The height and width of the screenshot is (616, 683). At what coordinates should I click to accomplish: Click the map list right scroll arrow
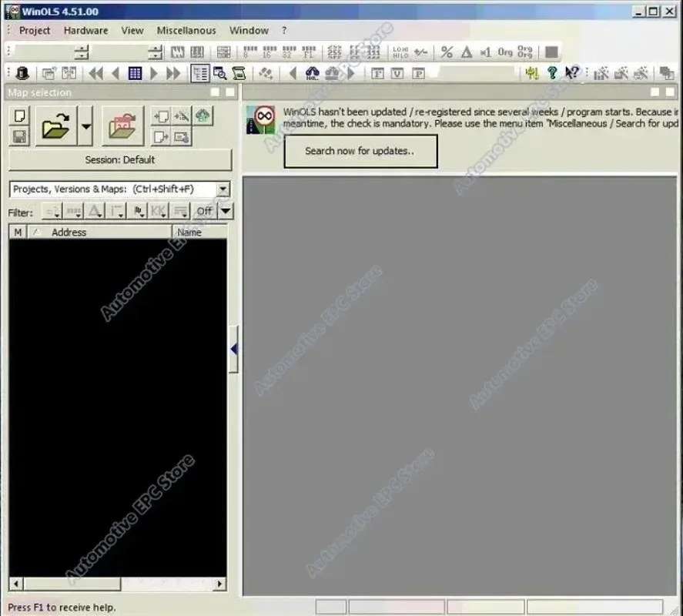(220, 584)
